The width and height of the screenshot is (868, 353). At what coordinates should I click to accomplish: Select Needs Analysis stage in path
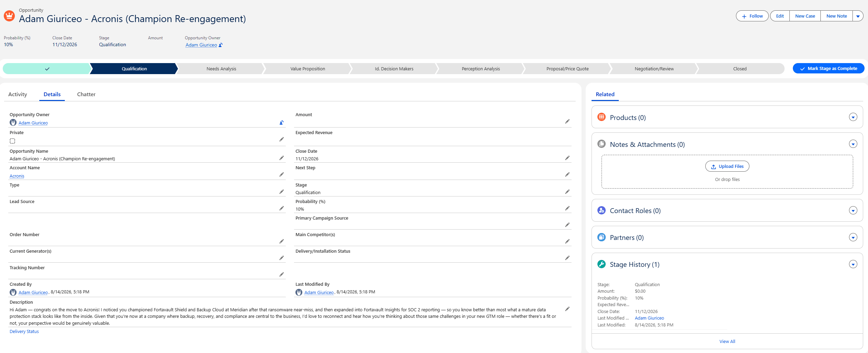point(221,69)
